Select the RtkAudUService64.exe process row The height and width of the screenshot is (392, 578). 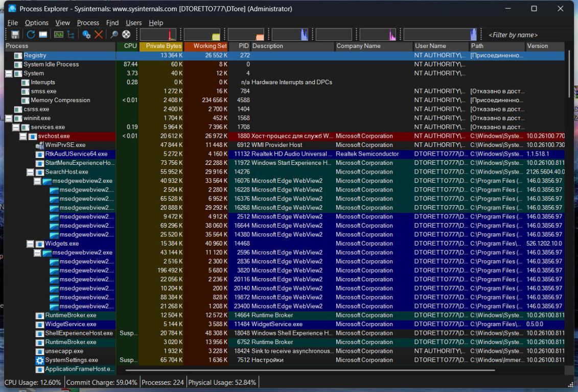click(76, 154)
